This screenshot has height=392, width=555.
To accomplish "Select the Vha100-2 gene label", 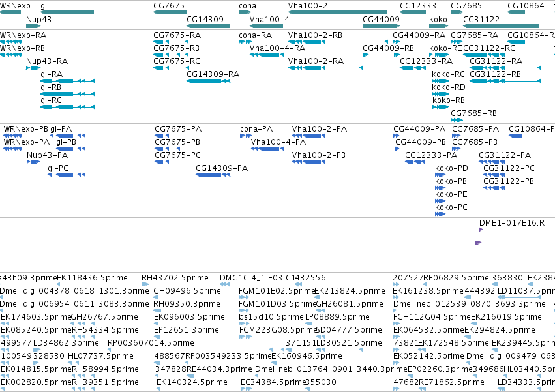I will point(308,6).
